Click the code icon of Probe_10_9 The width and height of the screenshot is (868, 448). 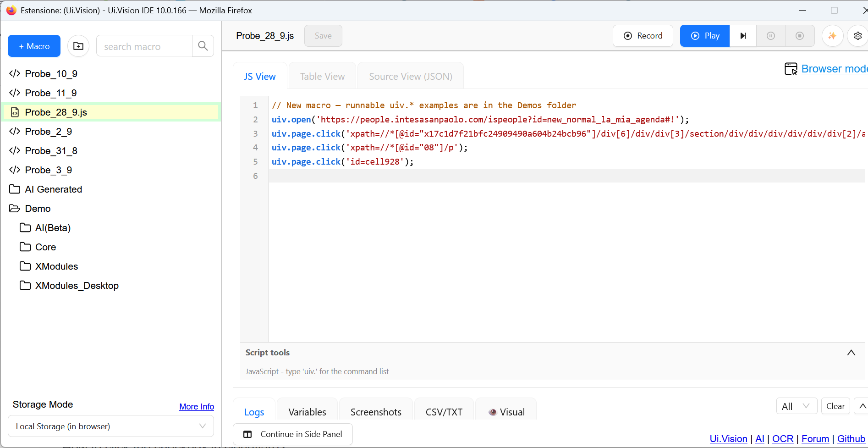(15, 74)
